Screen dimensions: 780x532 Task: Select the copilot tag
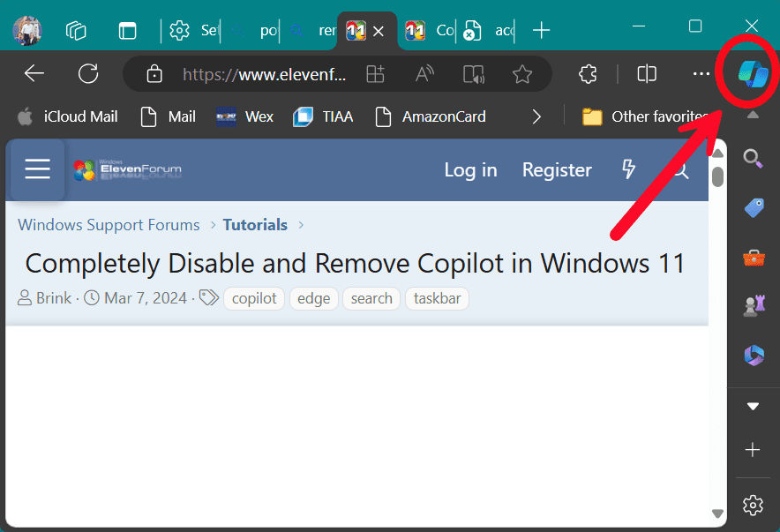pos(254,298)
